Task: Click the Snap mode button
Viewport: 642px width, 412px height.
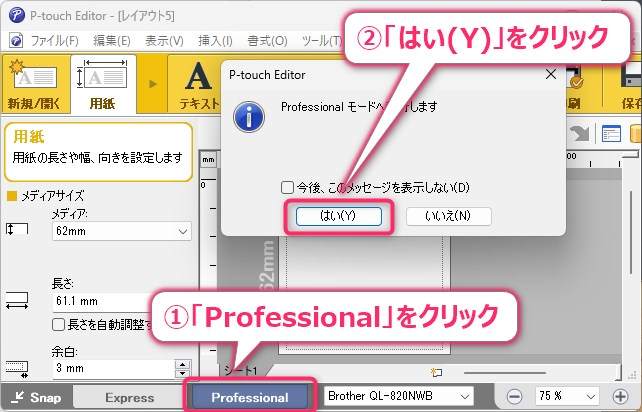Action: [36, 397]
